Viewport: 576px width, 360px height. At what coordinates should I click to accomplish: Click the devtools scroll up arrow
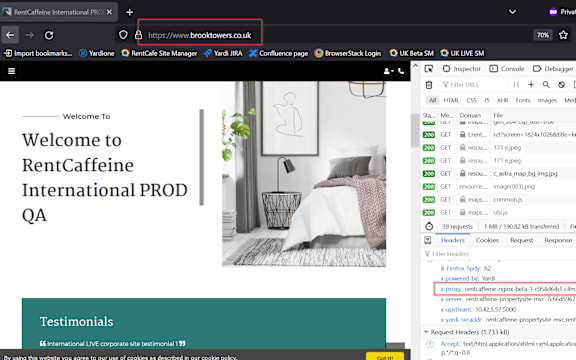[415, 66]
